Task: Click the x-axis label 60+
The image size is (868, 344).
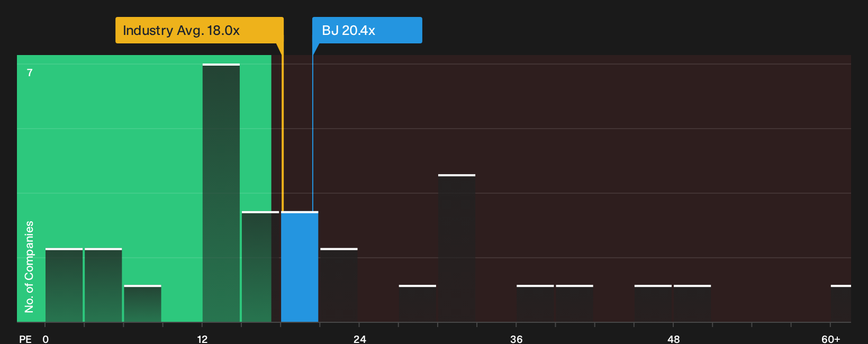Action: 830,339
